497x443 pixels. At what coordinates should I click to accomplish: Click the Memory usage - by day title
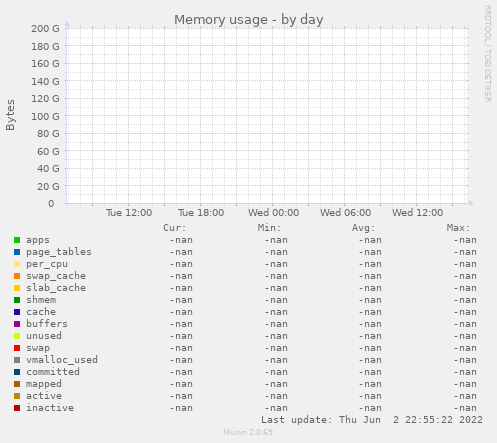point(249,20)
